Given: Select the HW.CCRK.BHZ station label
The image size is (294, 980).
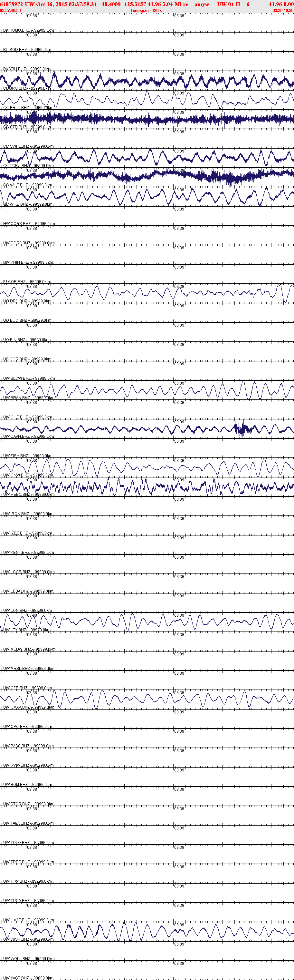Looking at the screenshot, I should (x=29, y=224).
